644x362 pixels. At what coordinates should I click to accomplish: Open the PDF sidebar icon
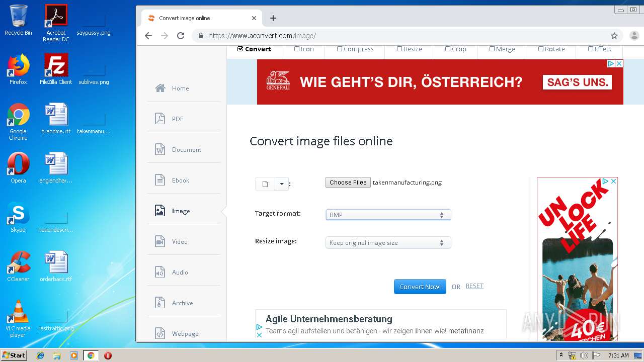(x=160, y=119)
